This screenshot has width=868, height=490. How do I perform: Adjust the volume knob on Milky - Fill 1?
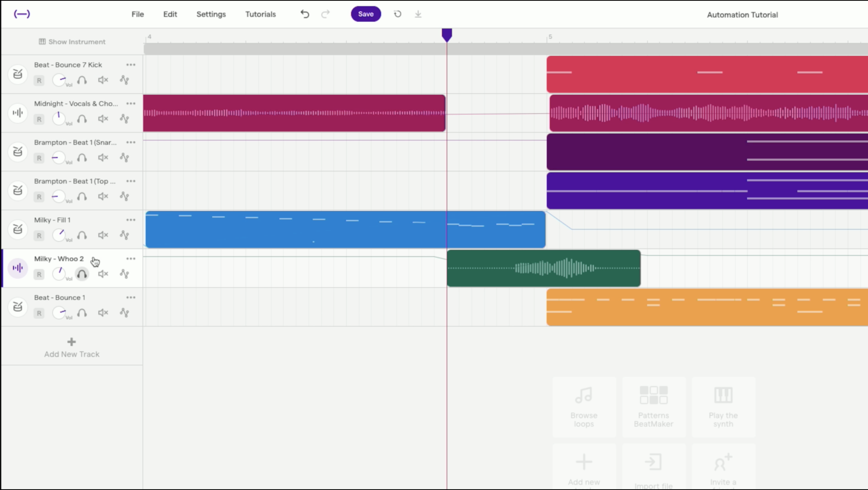pyautogui.click(x=59, y=235)
